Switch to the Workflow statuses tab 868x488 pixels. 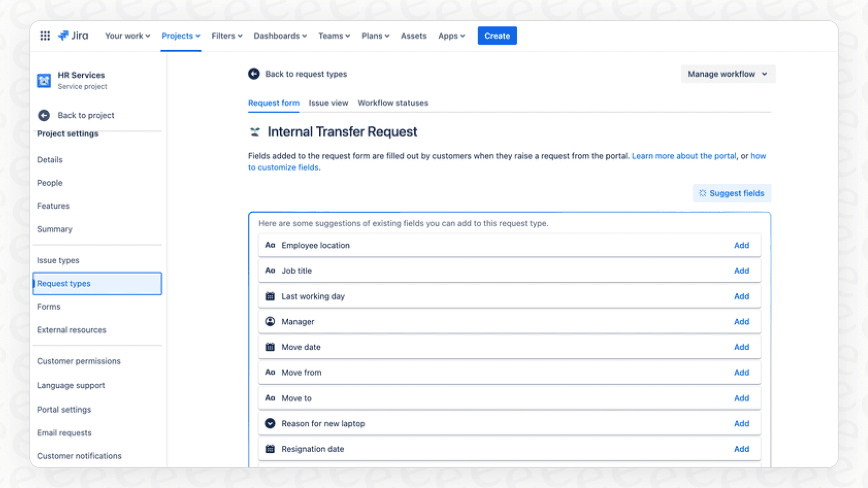coord(393,103)
